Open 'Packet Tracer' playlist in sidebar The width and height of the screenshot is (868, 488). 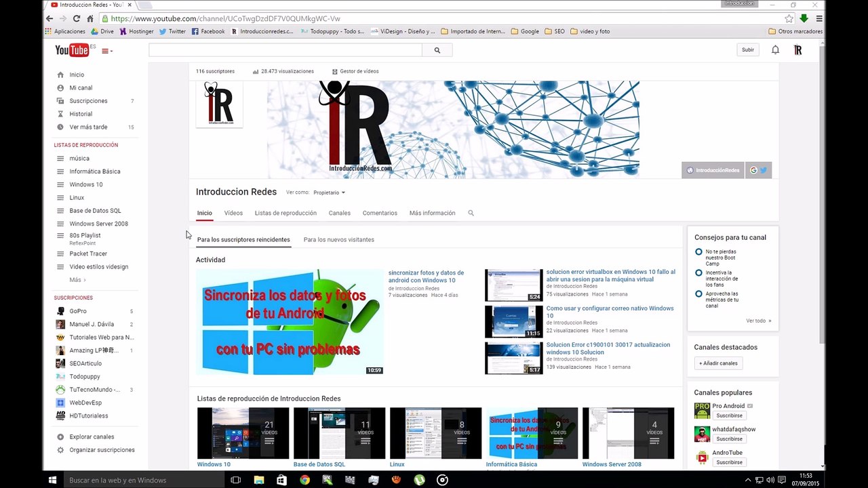point(88,254)
